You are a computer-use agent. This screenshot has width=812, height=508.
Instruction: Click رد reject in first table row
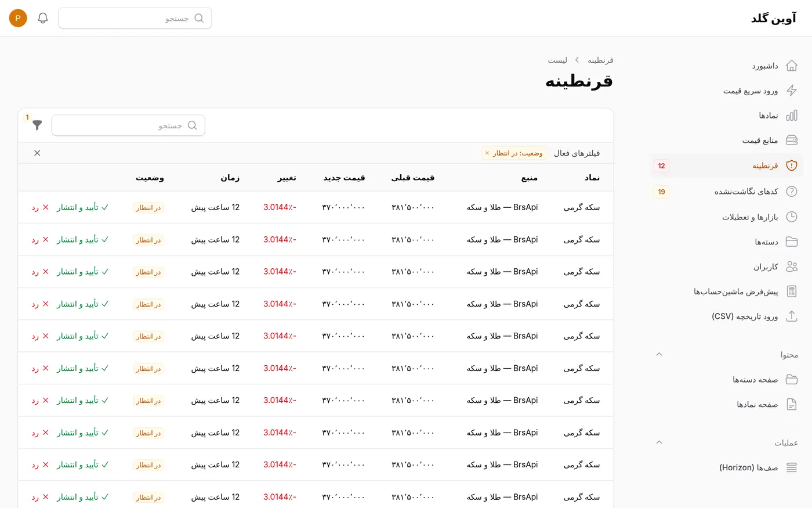coord(41,207)
